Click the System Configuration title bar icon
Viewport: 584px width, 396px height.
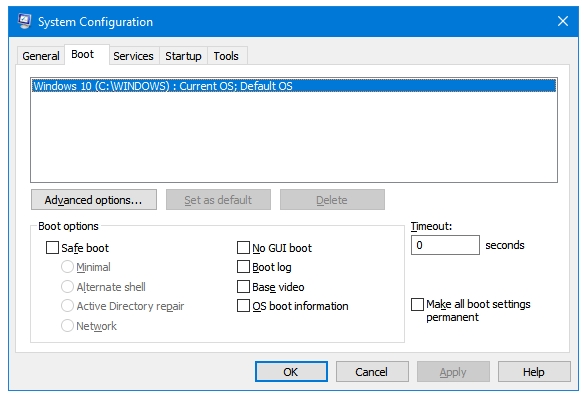(25, 21)
